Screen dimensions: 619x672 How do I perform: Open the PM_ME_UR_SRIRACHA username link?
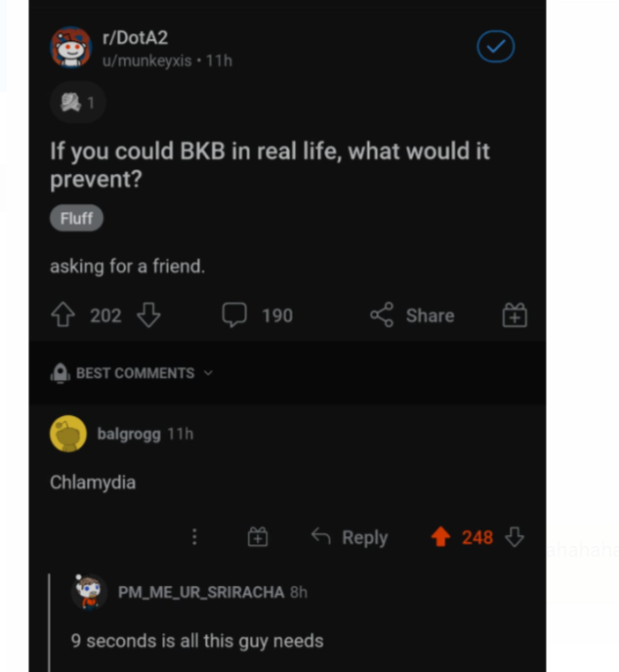click(200, 592)
